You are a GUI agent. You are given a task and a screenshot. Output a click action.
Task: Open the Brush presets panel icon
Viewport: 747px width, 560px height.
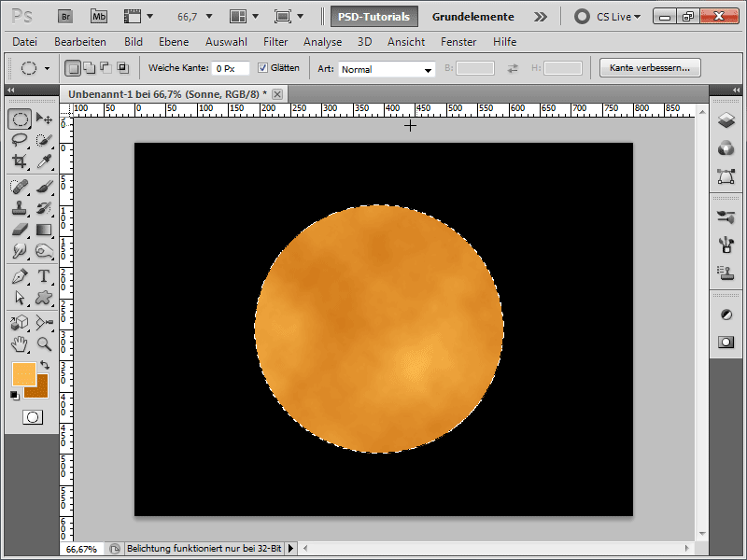(x=726, y=217)
